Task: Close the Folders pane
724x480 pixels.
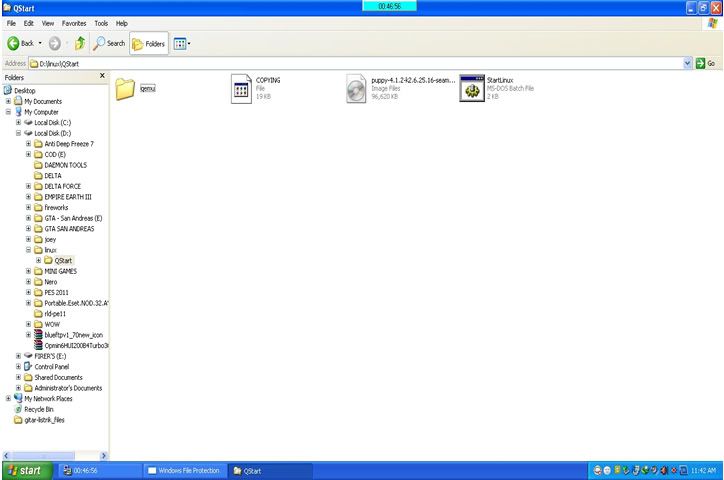Action: [x=102, y=76]
